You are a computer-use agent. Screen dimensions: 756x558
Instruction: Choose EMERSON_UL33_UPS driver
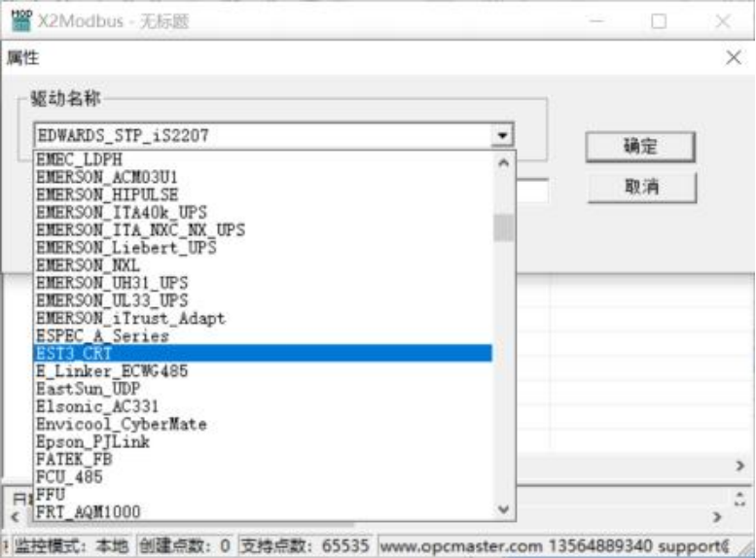264,300
